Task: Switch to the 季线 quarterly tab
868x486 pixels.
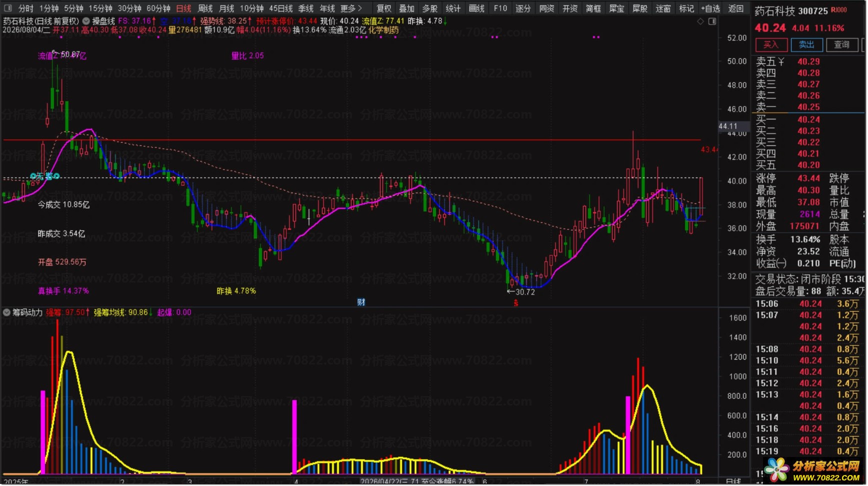Action: 305,8
